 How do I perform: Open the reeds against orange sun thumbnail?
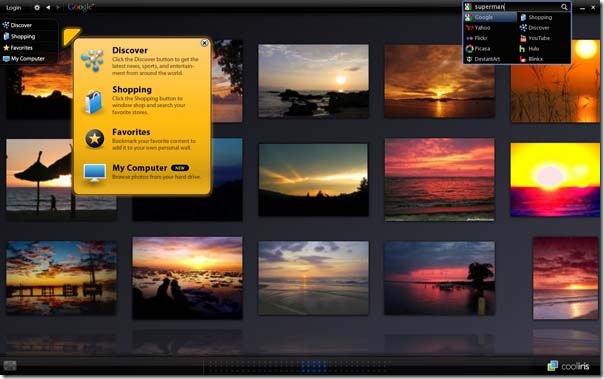555,81
